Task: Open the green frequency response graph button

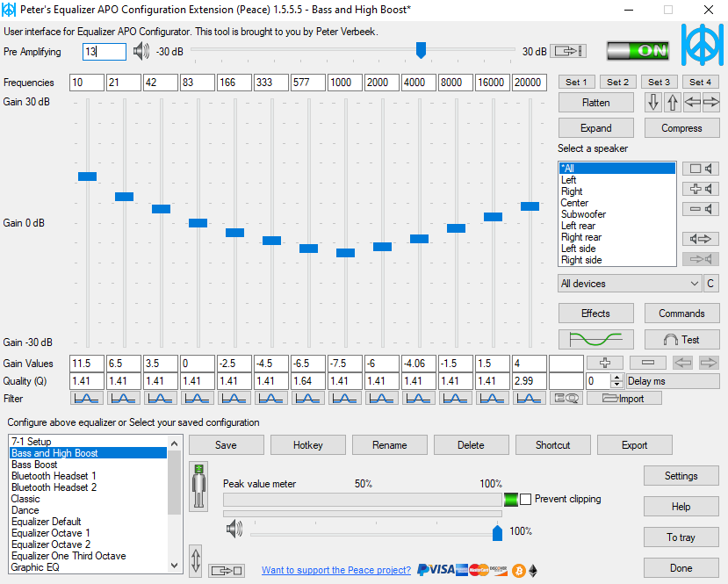Action: click(x=596, y=339)
